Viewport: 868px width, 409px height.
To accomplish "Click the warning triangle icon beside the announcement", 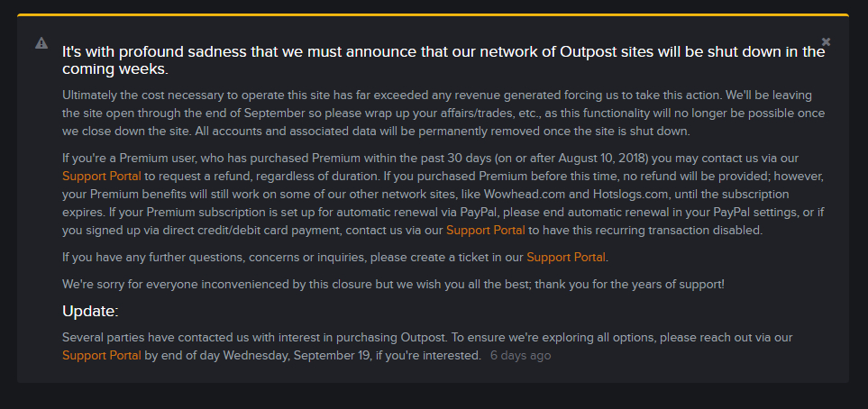I will click(41, 43).
